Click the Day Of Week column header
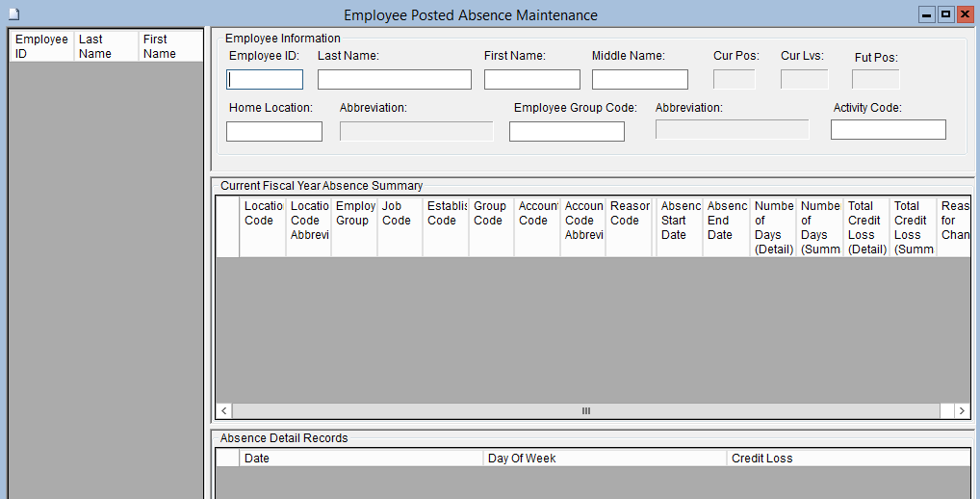This screenshot has width=980, height=499. coord(606,459)
